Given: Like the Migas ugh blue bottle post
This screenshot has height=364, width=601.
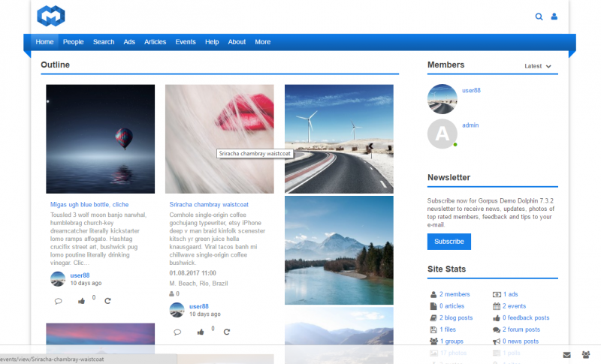Looking at the screenshot, I should pos(82,301).
